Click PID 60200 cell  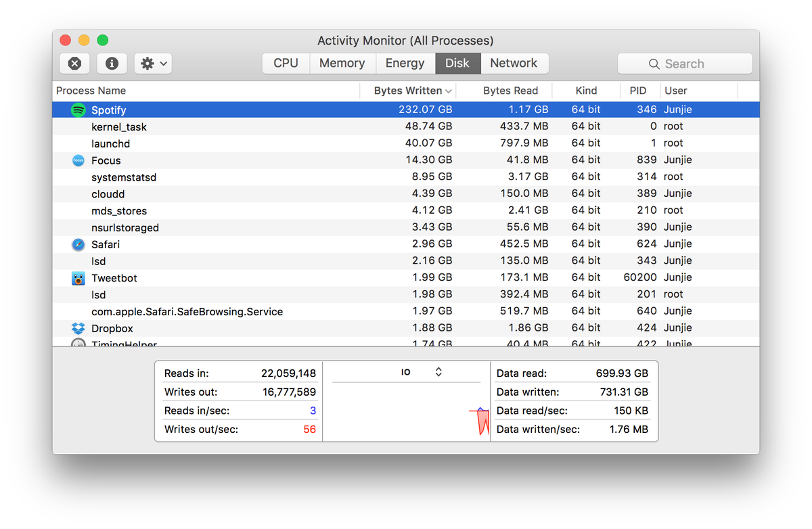[640, 277]
